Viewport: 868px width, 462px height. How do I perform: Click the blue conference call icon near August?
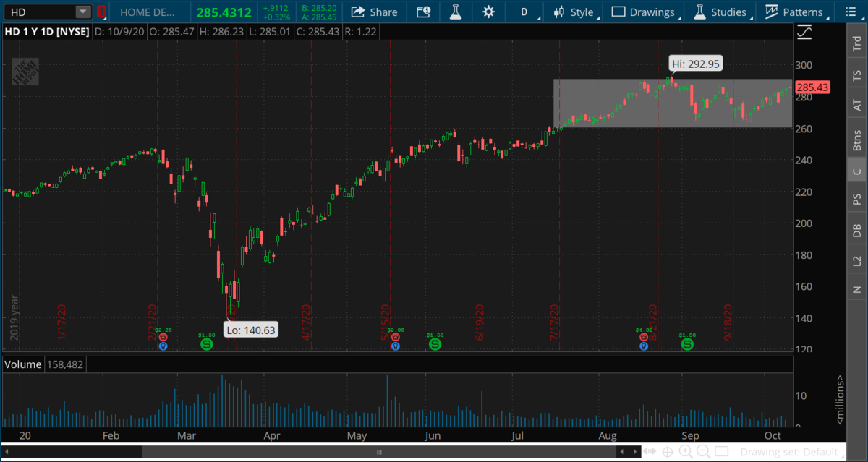point(644,346)
